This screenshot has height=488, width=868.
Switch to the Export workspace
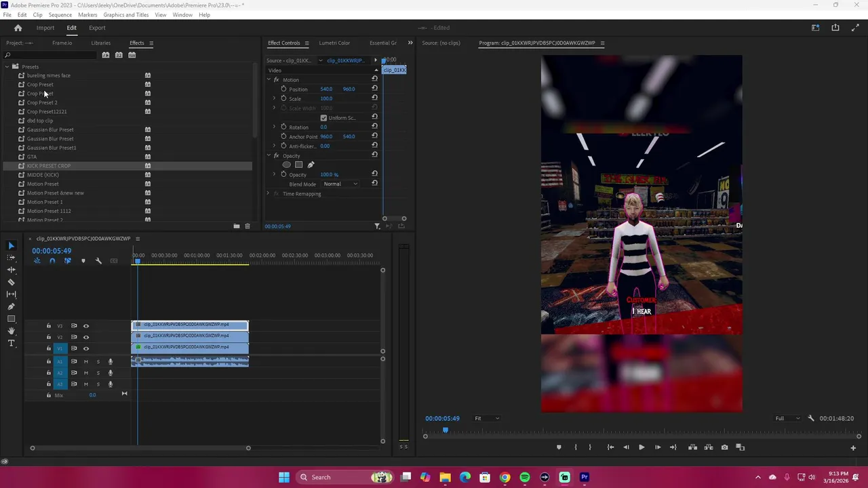97,28
